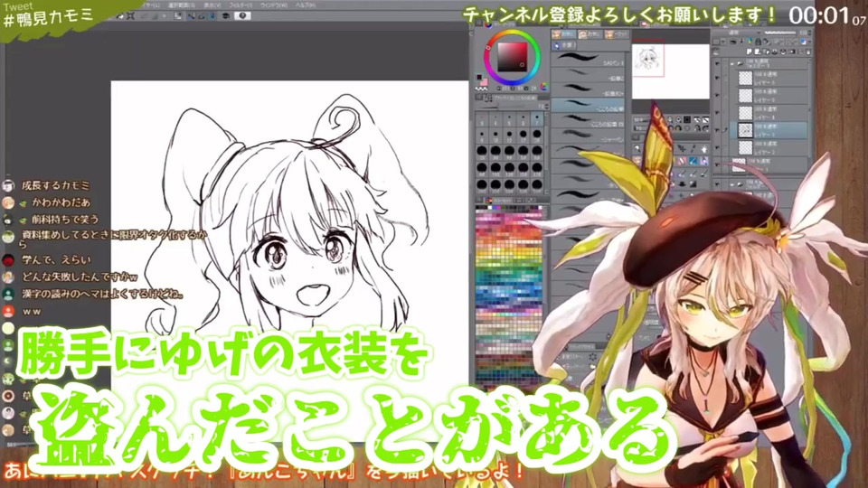Toggle eye of third layer inside top folder

718,113
